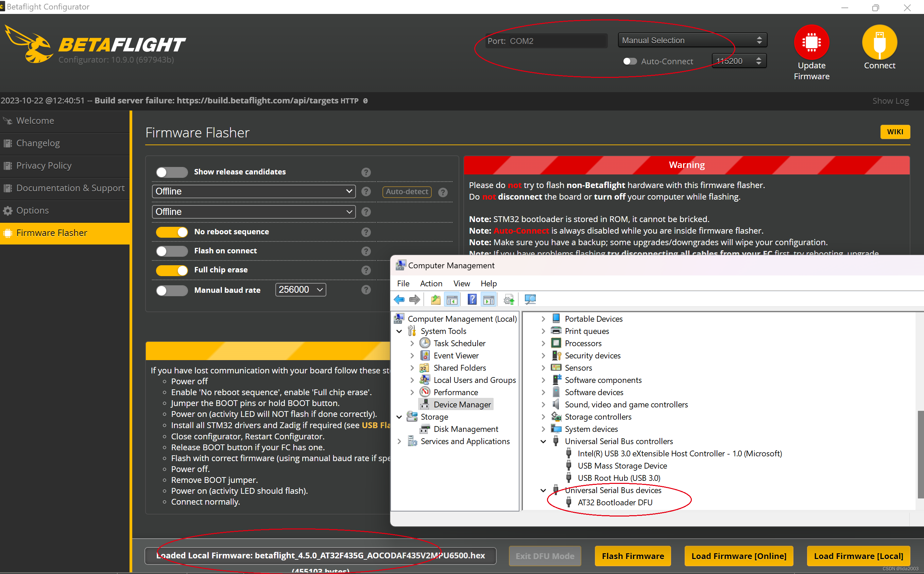Image resolution: width=924 pixels, height=574 pixels.
Task: Collapse the Storage tree node
Action: [399, 417]
